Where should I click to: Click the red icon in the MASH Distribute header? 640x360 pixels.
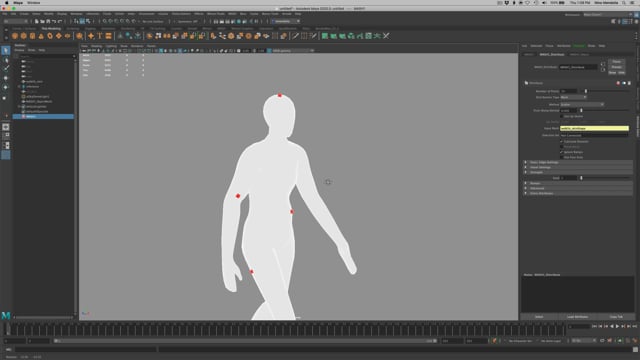618,83
